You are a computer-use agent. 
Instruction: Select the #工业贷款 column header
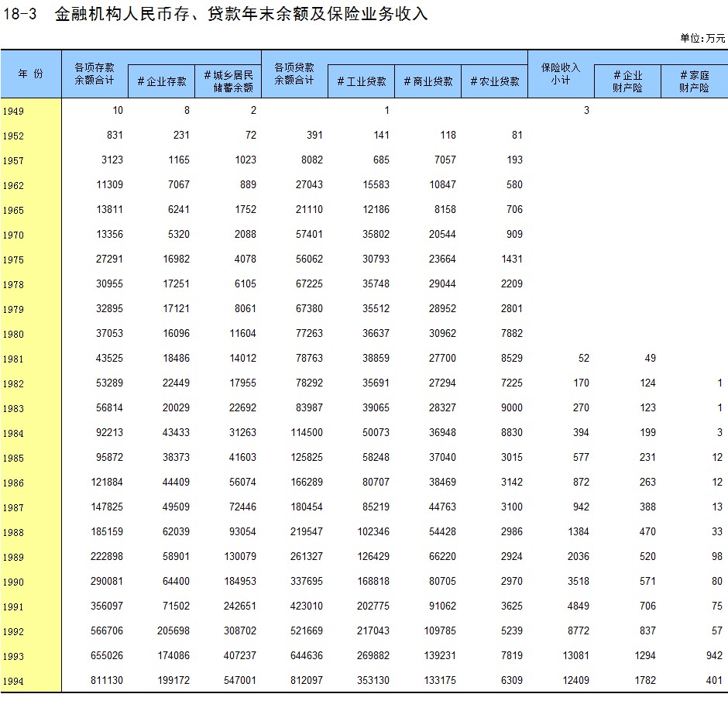point(361,81)
